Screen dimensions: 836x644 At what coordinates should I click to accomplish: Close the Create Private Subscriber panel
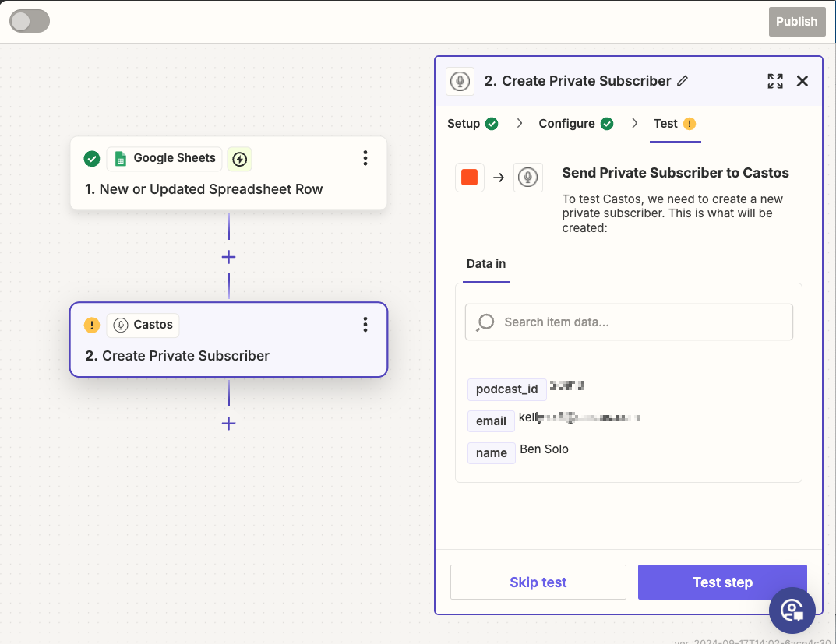click(x=802, y=81)
